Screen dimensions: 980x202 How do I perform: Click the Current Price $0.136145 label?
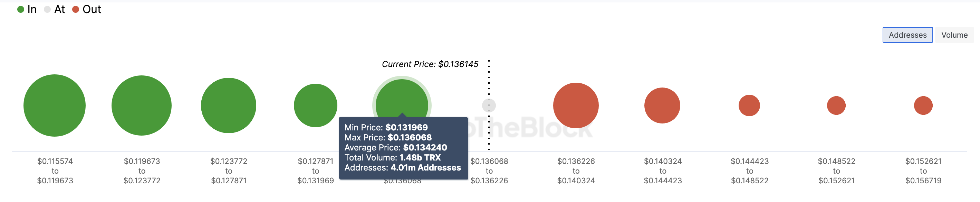click(x=430, y=64)
